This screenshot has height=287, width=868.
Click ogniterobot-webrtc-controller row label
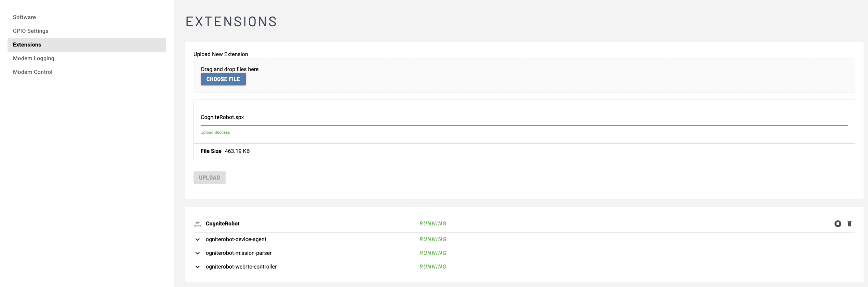(241, 267)
